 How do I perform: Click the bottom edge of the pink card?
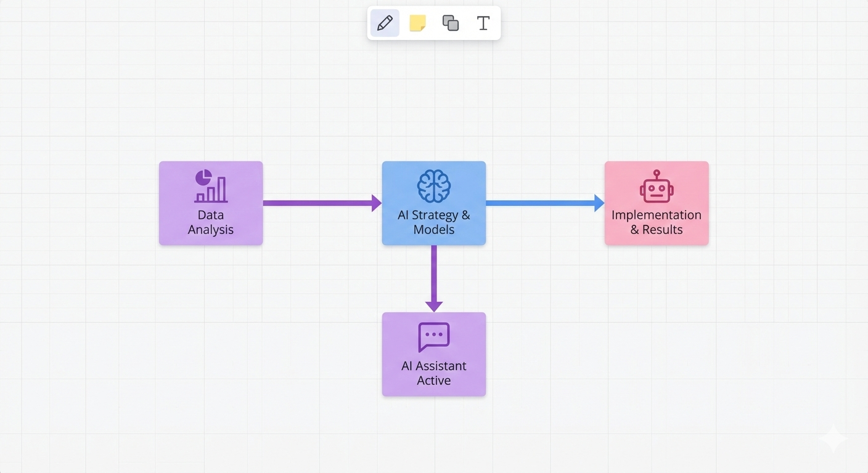tap(657, 245)
